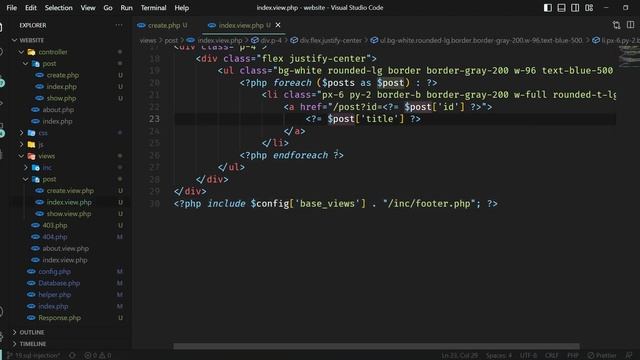Collapse the controller folder

[x=21, y=52]
